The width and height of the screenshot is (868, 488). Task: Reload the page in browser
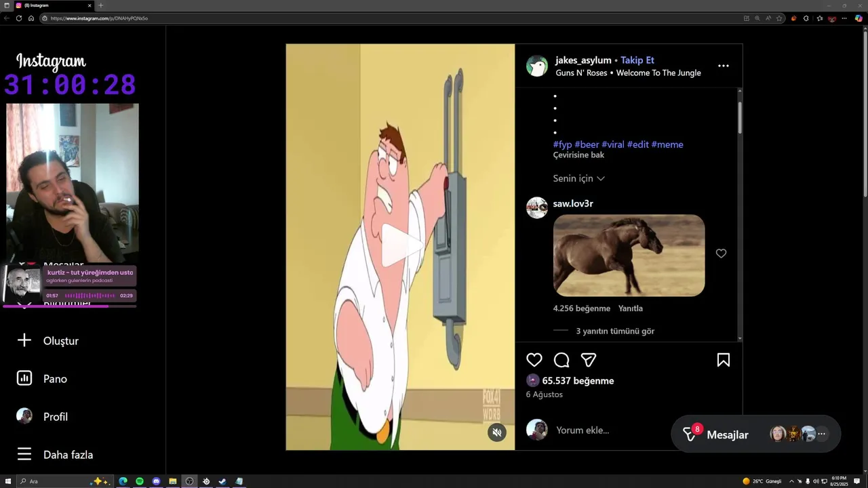19,18
